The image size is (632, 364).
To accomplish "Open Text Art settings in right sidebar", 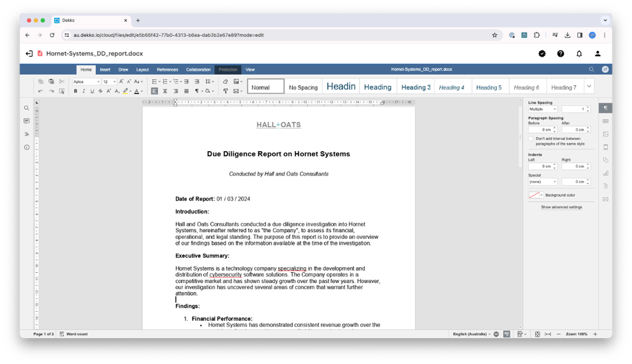I will click(x=605, y=186).
